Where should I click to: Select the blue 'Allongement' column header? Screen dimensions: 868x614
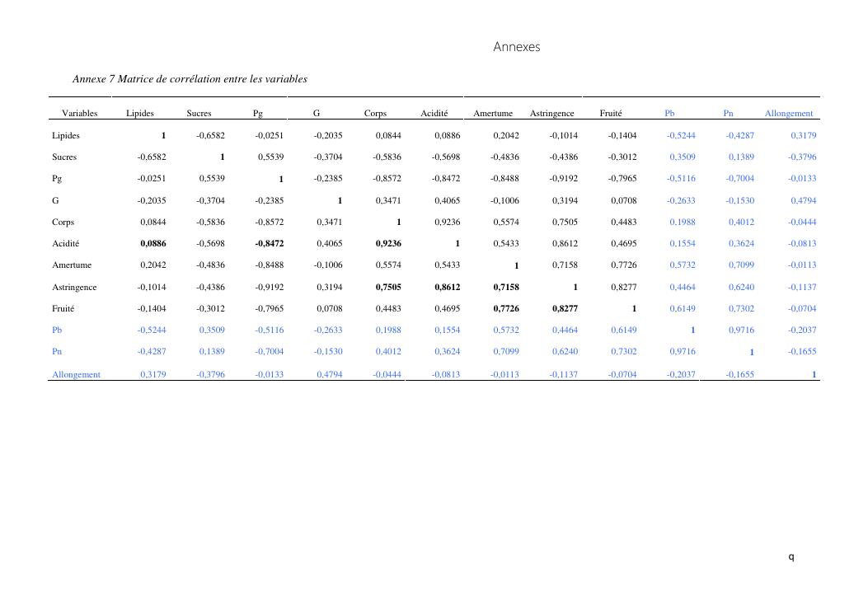(788, 114)
